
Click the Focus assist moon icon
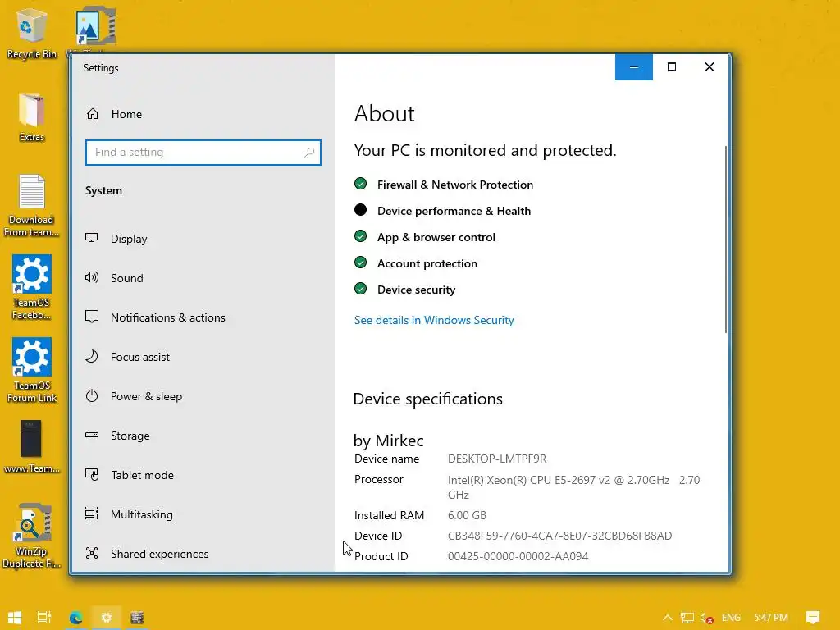[92, 356]
